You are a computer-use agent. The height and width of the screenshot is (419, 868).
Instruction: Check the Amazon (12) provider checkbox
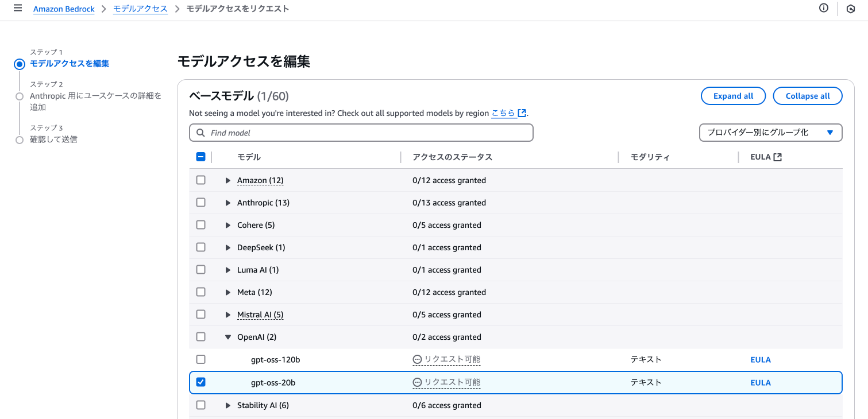[x=200, y=180]
